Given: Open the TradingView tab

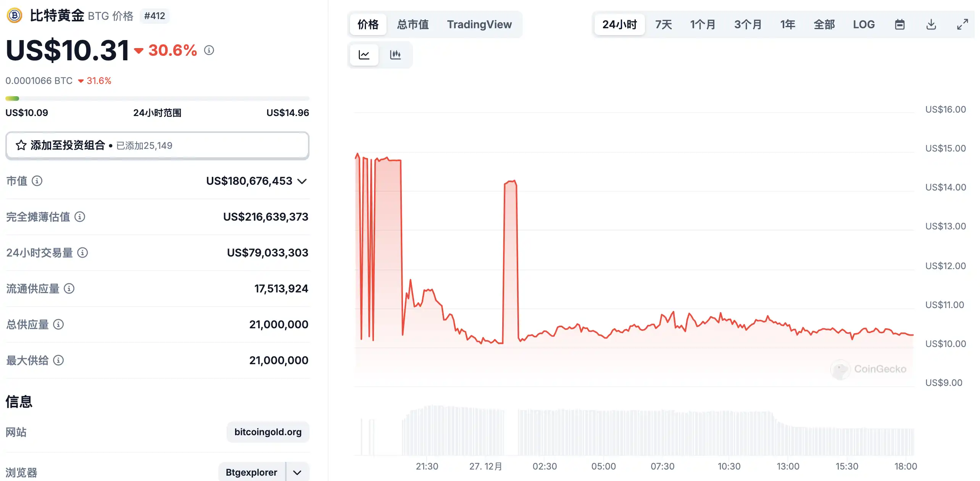Looking at the screenshot, I should tap(479, 24).
